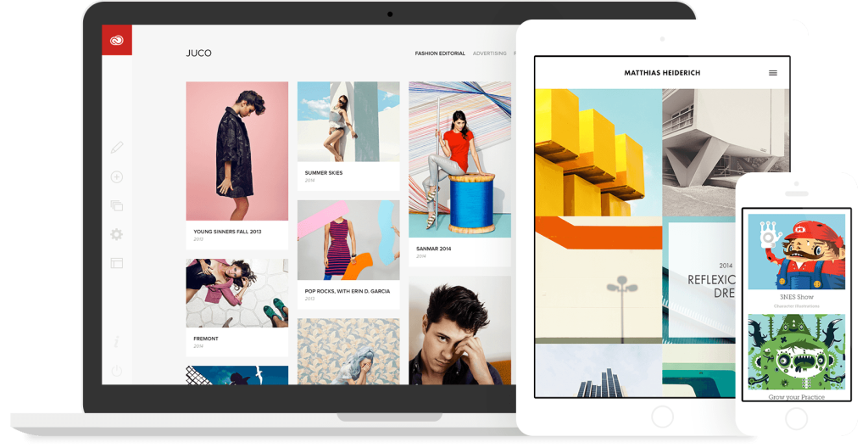Screen dimensions: 868x448
Task: Click the "Fremont" caption text
Action: 206,339
